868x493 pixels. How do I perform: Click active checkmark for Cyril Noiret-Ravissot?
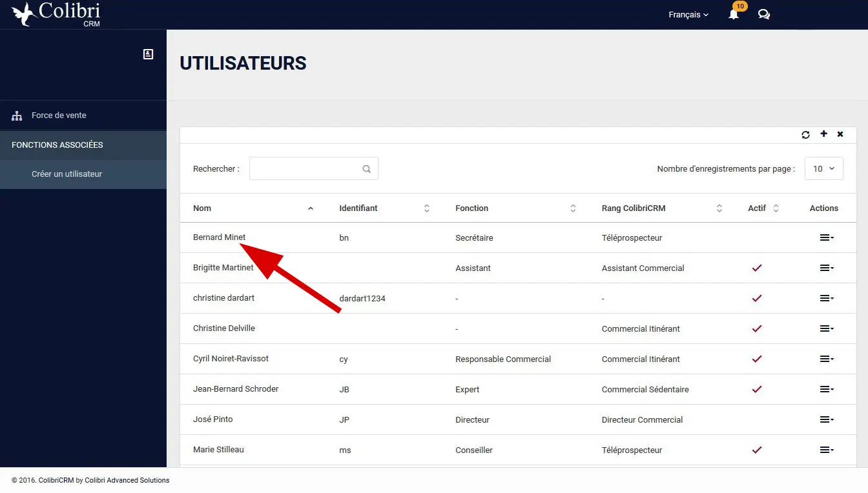[x=757, y=359]
